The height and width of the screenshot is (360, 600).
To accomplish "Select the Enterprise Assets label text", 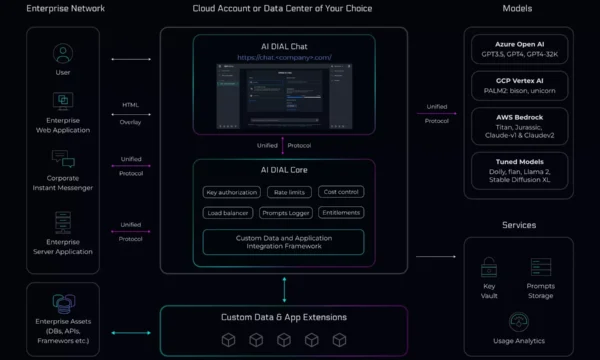I will (x=63, y=331).
